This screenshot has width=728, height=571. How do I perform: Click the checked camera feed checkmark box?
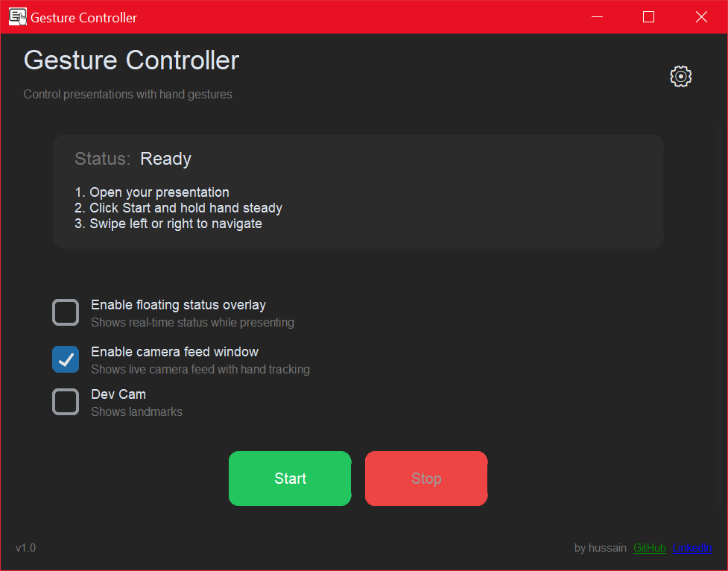coord(66,359)
